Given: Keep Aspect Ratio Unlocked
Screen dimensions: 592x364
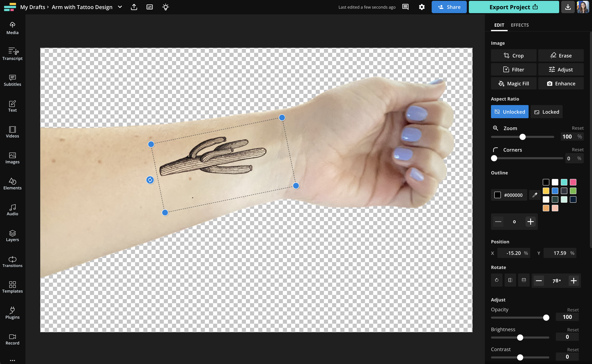Looking at the screenshot, I should tap(509, 112).
